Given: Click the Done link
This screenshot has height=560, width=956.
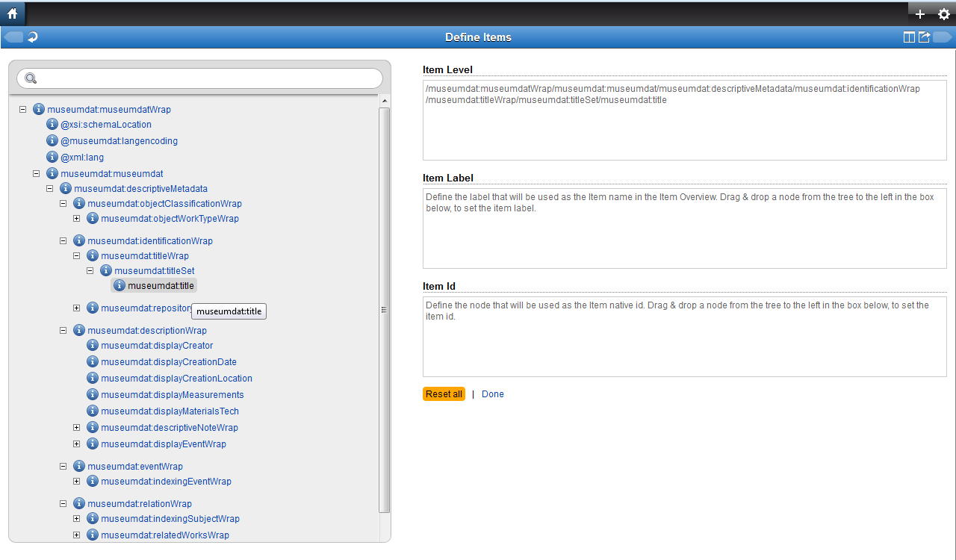Looking at the screenshot, I should (493, 394).
